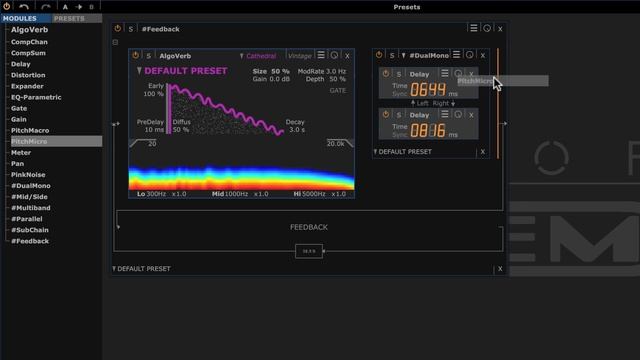Open the Vintage mode selector in AlgoVerb

point(300,56)
